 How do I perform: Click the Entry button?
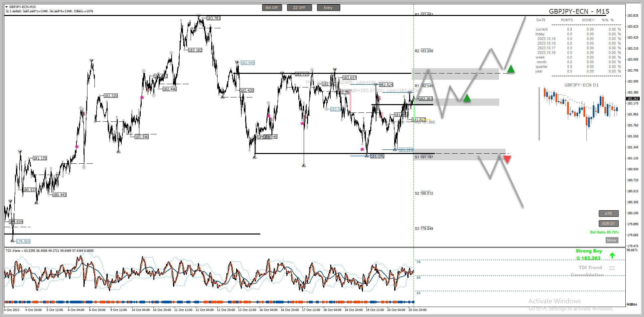tap(328, 8)
